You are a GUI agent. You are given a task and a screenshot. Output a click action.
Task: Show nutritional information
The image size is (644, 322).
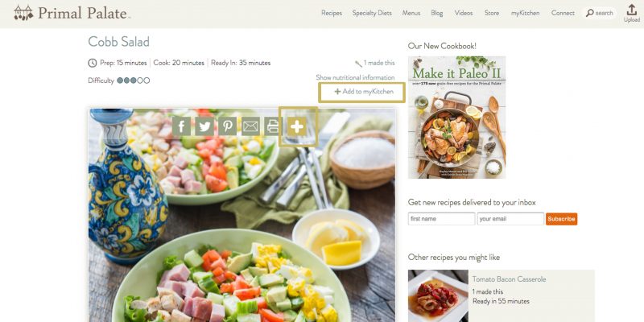tap(355, 77)
